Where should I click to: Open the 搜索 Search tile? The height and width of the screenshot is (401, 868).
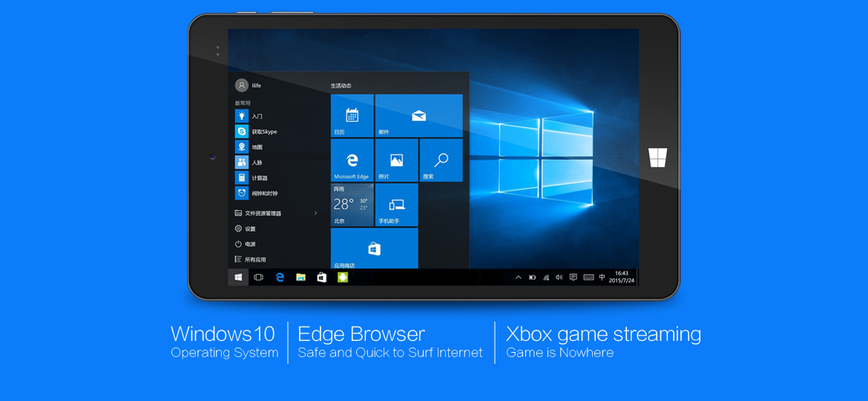pyautogui.click(x=441, y=160)
